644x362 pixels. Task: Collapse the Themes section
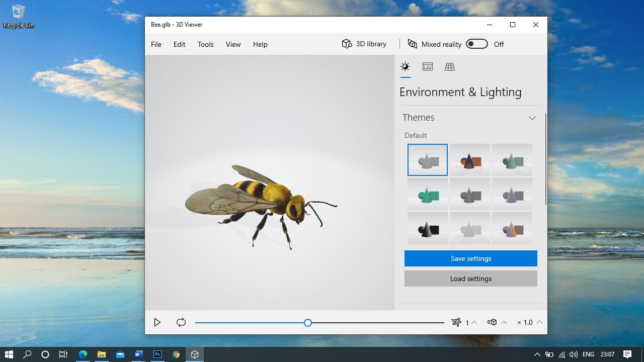click(532, 118)
